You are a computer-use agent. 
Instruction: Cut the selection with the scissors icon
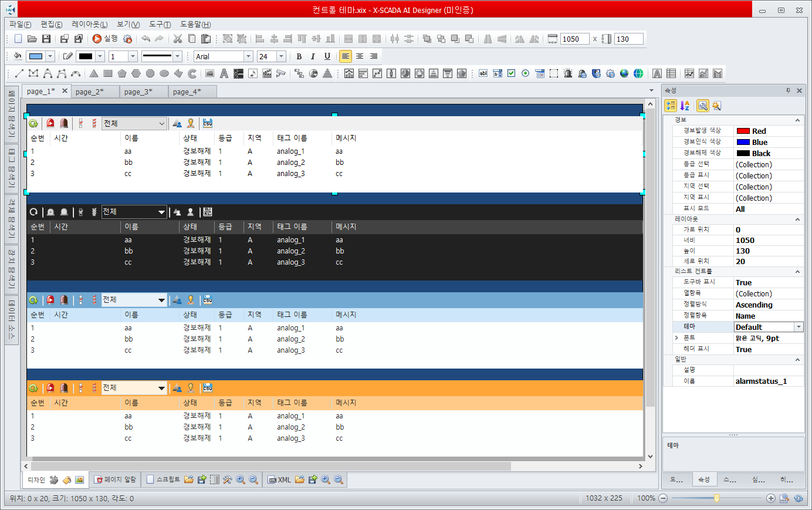click(178, 39)
